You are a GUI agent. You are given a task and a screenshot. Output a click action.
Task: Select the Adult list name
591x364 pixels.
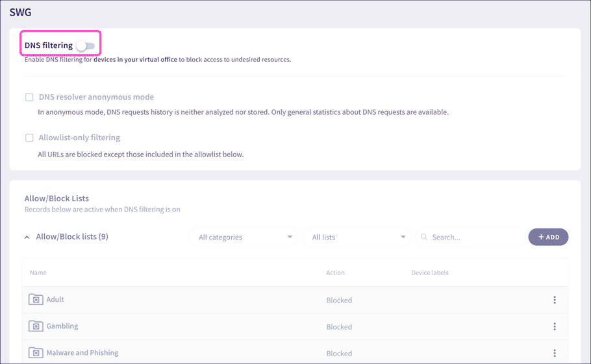55,300
